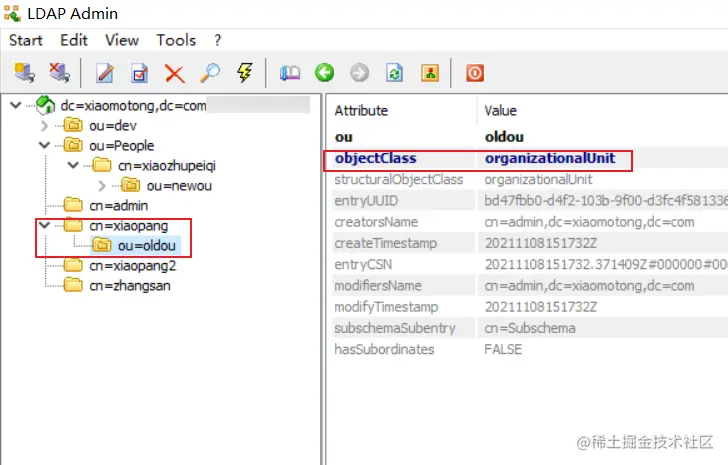Select the ou=oldou tree entry
Screen dimensions: 728x465
(147, 245)
